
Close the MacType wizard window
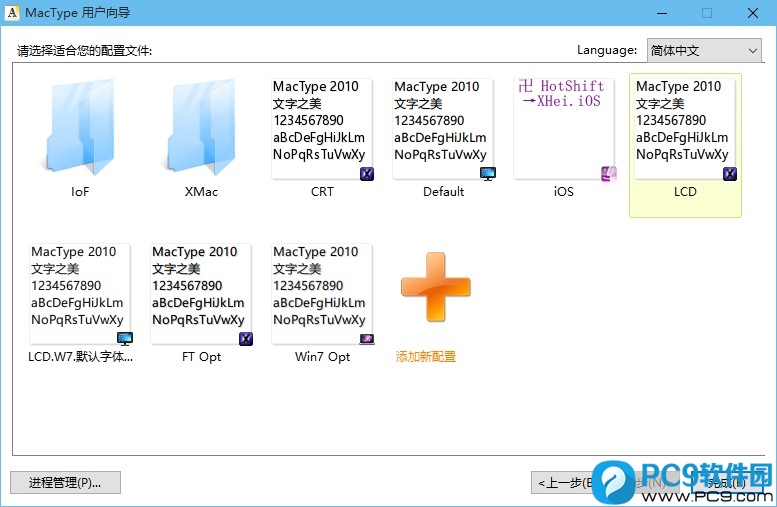[x=753, y=13]
